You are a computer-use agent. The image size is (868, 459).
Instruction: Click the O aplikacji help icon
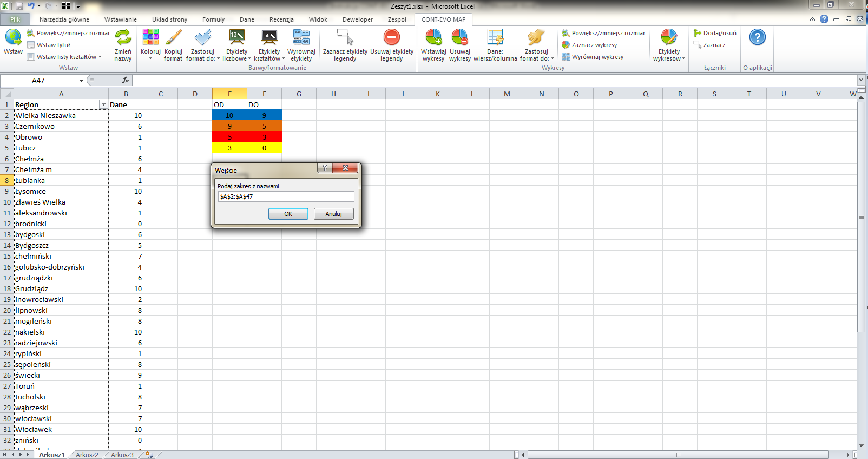tap(758, 37)
